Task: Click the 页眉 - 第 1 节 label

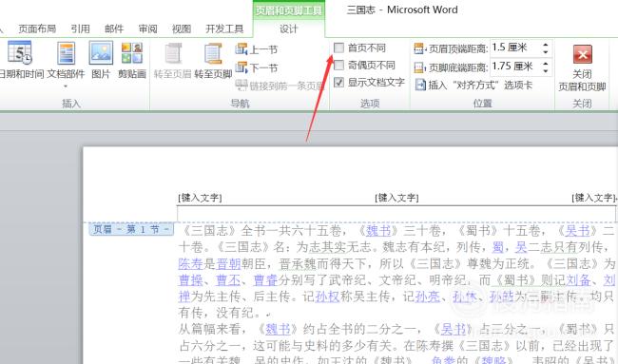Action: pos(131,229)
